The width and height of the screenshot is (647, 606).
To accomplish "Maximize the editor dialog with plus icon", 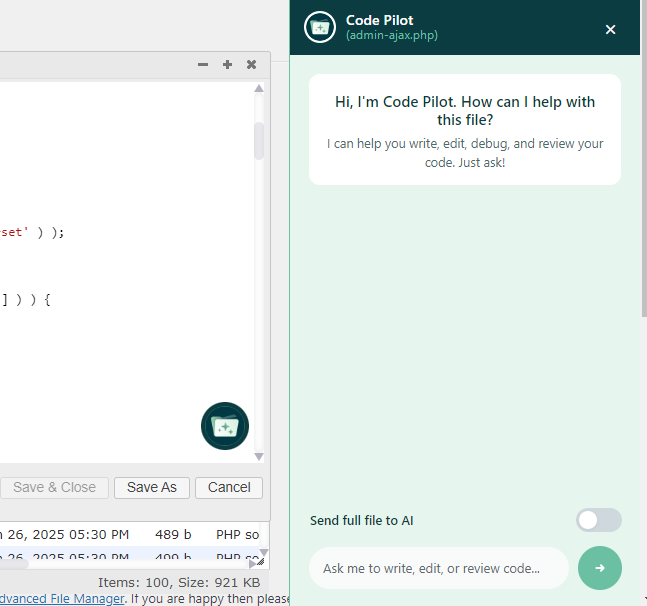I will (x=227, y=65).
